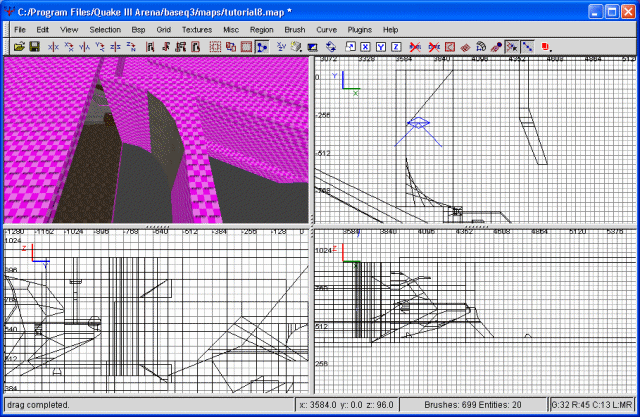Click the Select Complete Tall icon
Image resolution: width=640 pixels, height=417 pixels.
pyautogui.click(x=150, y=47)
